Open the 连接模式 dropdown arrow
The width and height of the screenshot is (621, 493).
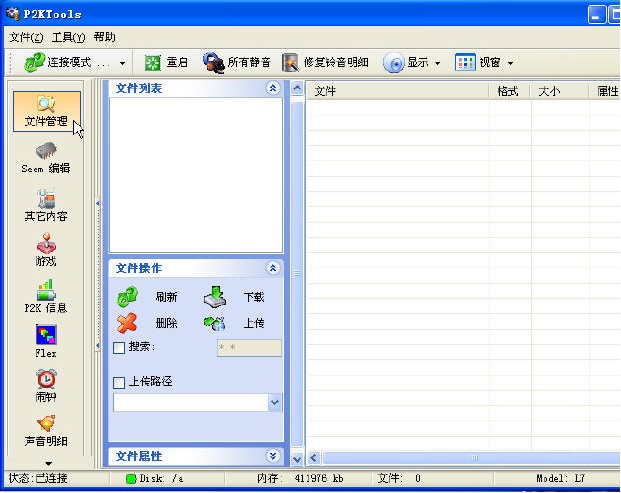[x=122, y=63]
